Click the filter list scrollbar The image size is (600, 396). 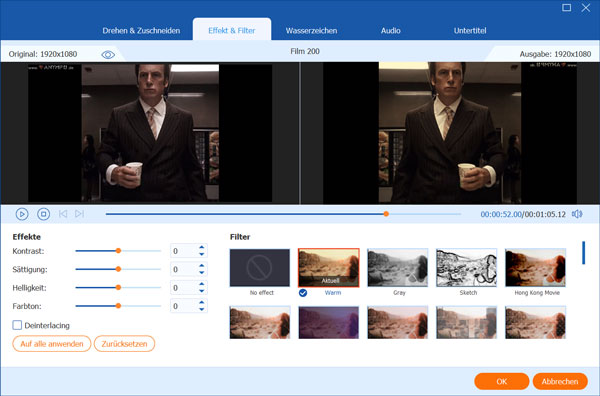584,253
